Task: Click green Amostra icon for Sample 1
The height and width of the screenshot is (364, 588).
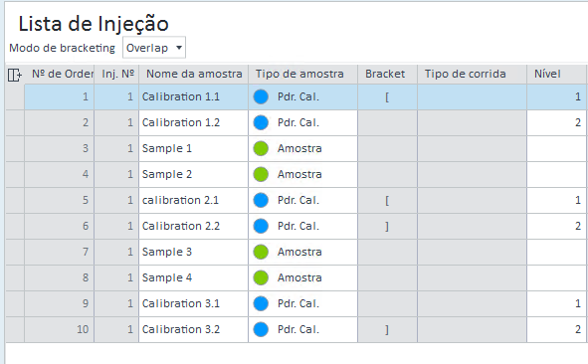Action: click(261, 148)
